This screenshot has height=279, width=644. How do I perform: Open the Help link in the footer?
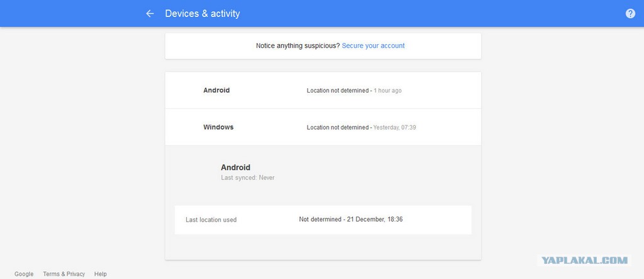click(100, 274)
